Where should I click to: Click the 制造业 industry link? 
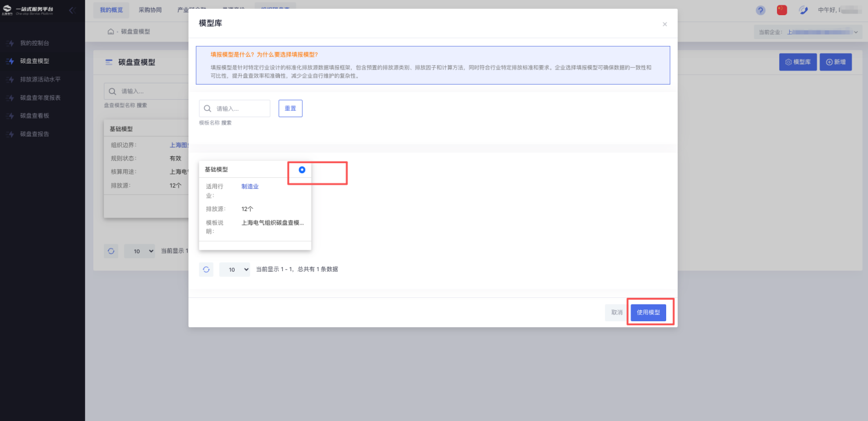tap(250, 187)
